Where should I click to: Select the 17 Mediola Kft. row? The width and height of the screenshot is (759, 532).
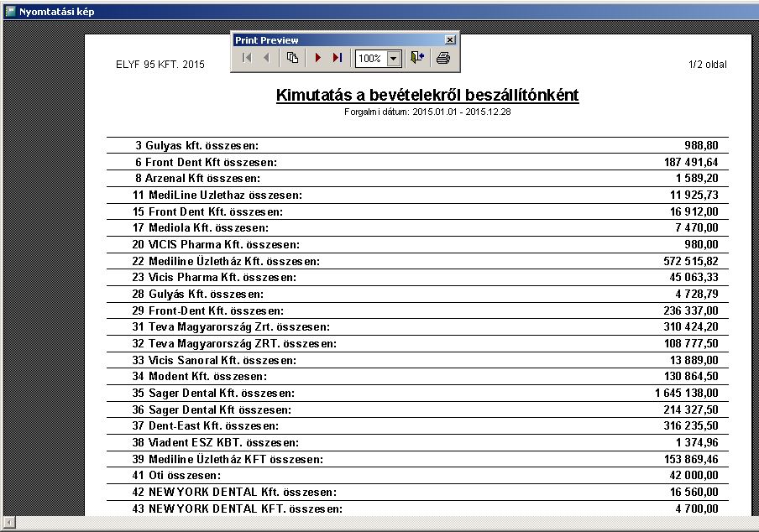click(x=417, y=227)
